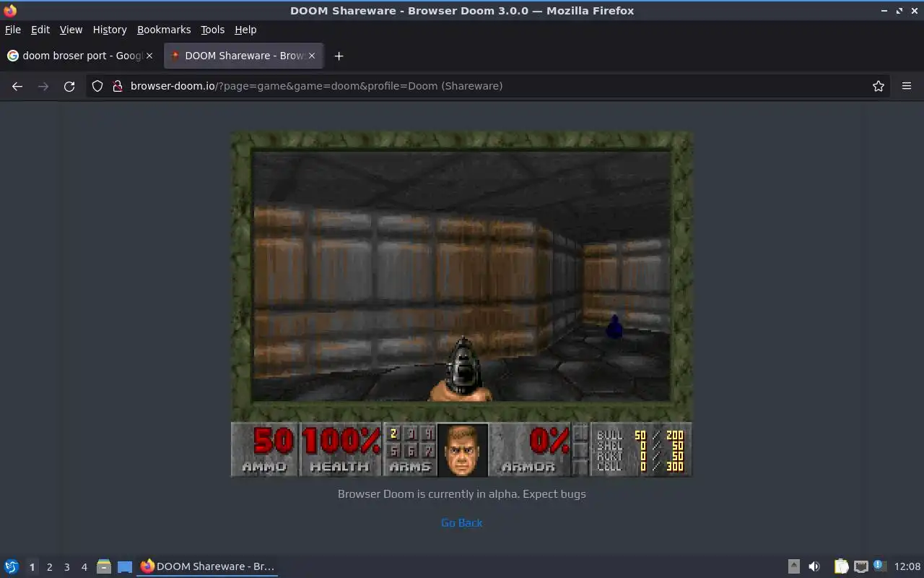Reload the current page
Image resolution: width=924 pixels, height=578 pixels.
(x=69, y=86)
